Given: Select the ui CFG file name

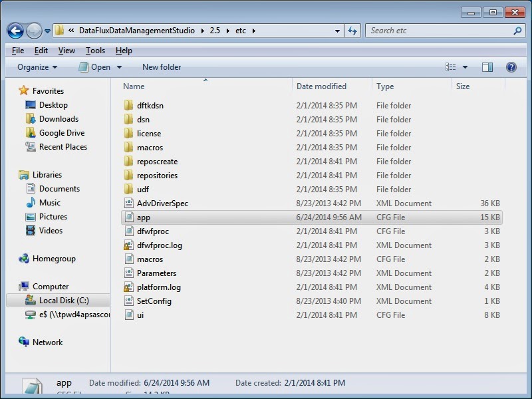Looking at the screenshot, I should pyautogui.click(x=140, y=315).
